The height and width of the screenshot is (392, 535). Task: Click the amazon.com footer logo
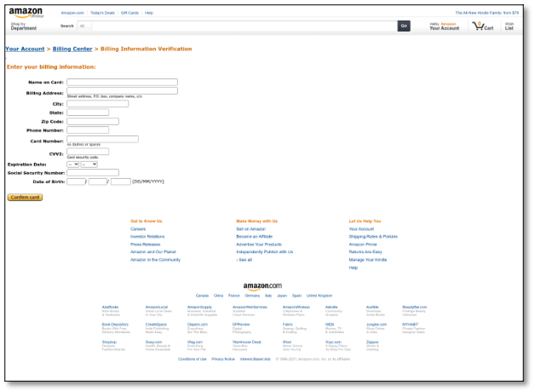tap(262, 285)
